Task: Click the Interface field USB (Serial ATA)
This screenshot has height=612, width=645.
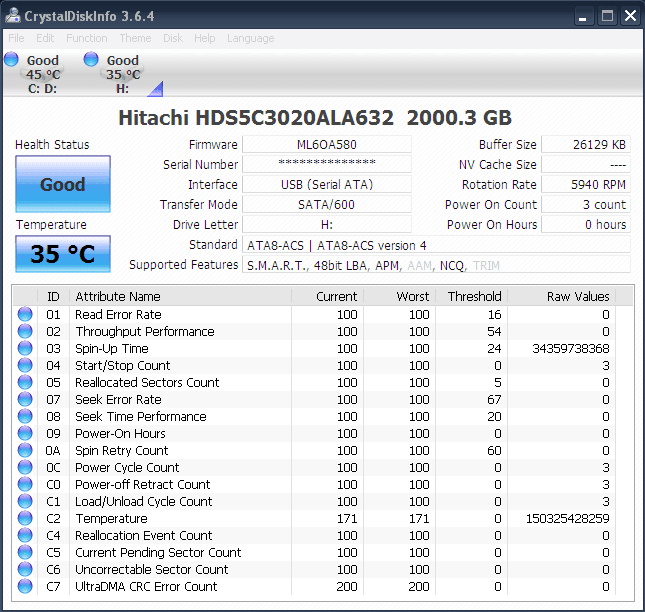Action: (x=327, y=184)
